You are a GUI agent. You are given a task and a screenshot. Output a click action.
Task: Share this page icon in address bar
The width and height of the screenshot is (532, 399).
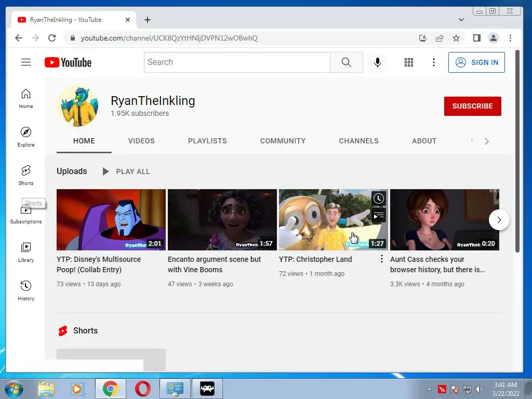[440, 38]
